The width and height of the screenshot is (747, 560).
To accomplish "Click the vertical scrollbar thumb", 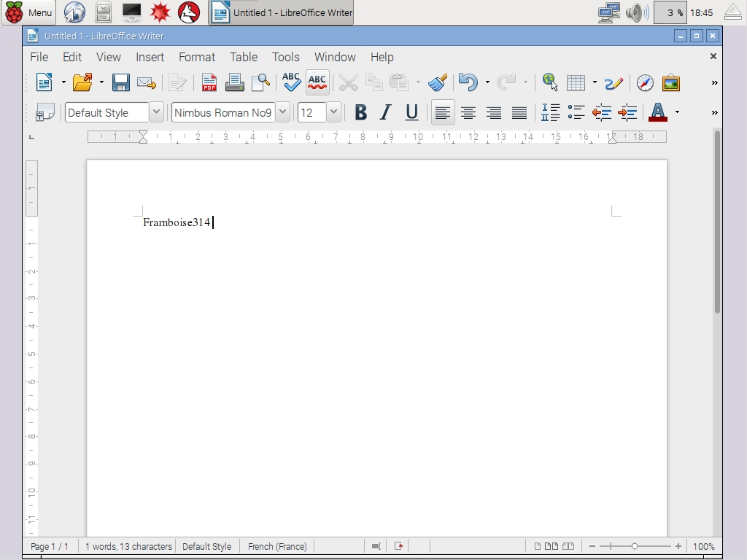I will click(x=717, y=222).
